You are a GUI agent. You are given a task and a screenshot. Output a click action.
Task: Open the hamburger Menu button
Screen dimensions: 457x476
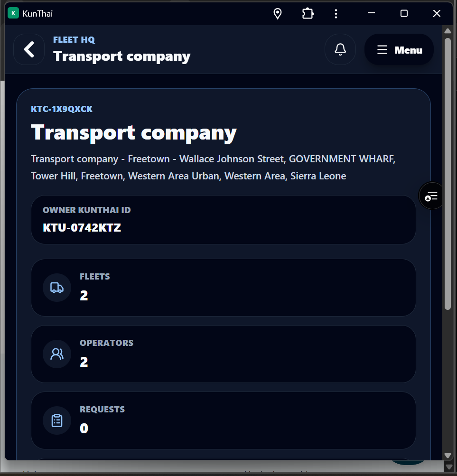(399, 49)
